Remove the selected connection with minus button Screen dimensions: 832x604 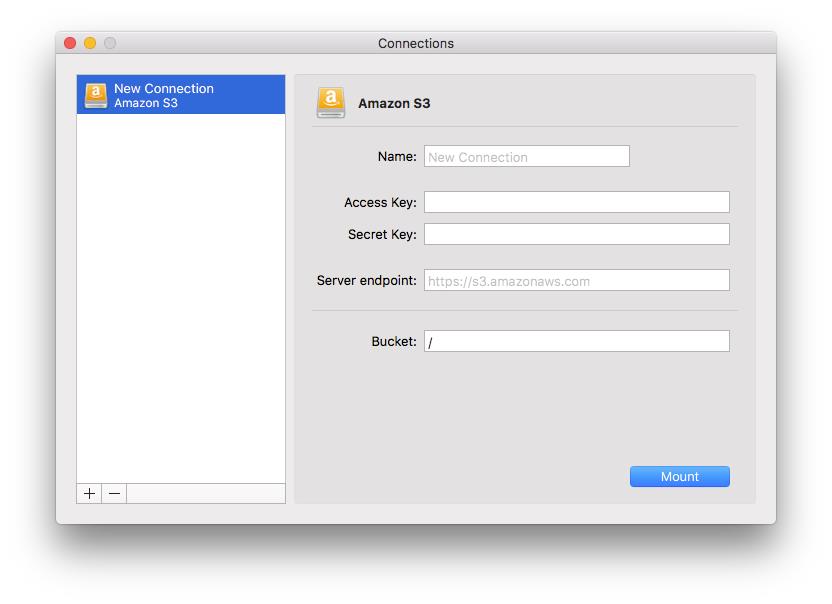(x=114, y=494)
